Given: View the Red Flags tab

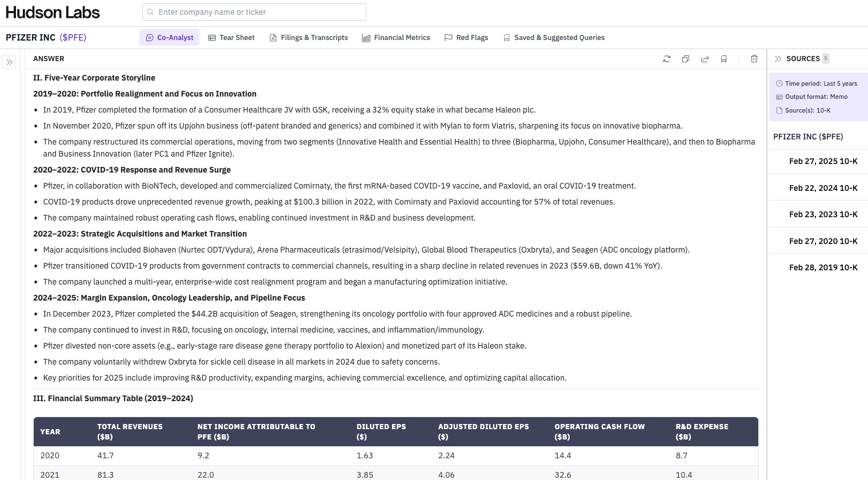Looking at the screenshot, I should click(x=466, y=38).
